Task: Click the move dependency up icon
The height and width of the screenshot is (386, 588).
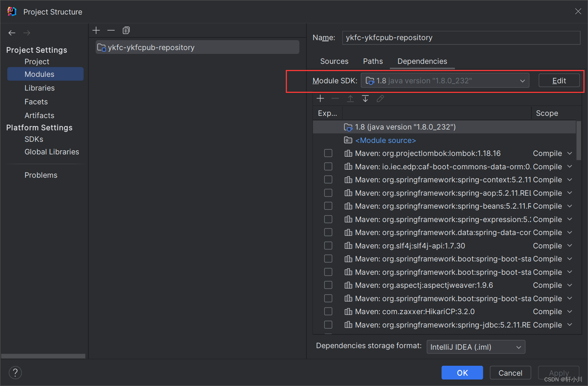Action: click(350, 99)
